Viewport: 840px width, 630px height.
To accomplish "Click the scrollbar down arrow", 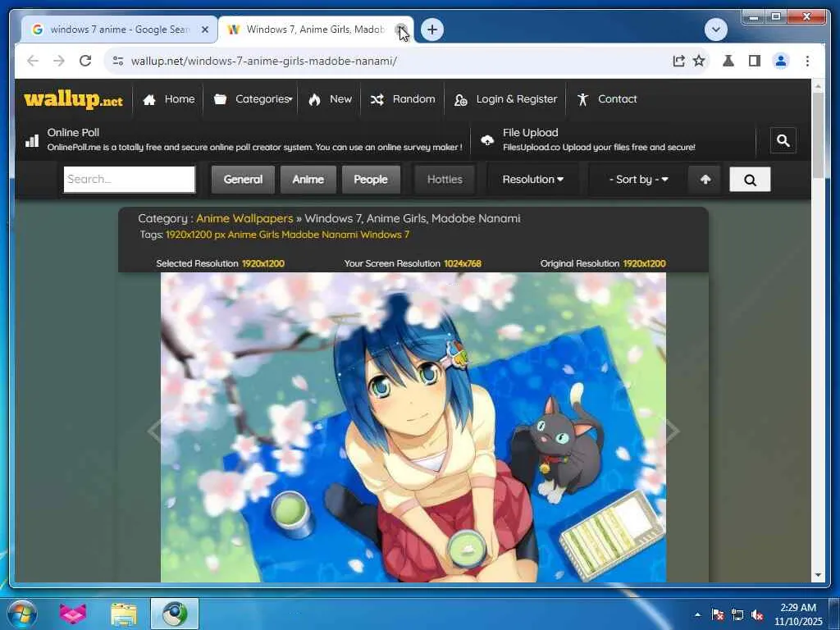I will (x=818, y=575).
